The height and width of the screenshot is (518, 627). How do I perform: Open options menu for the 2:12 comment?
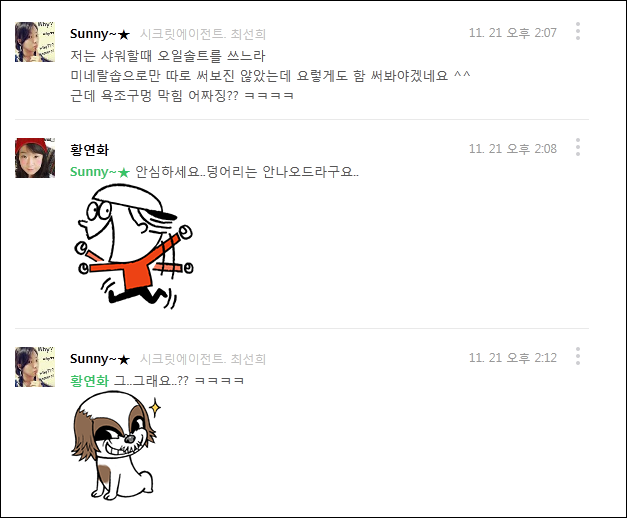click(x=578, y=356)
